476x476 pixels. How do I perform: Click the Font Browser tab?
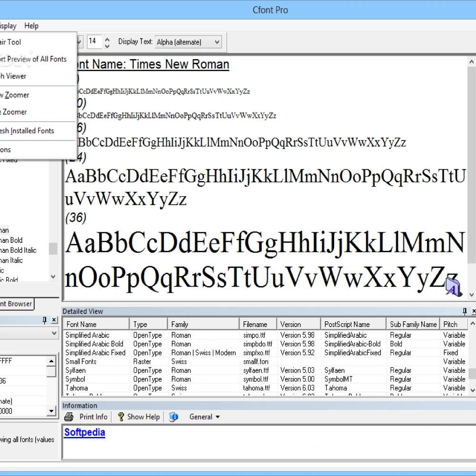[x=16, y=304]
